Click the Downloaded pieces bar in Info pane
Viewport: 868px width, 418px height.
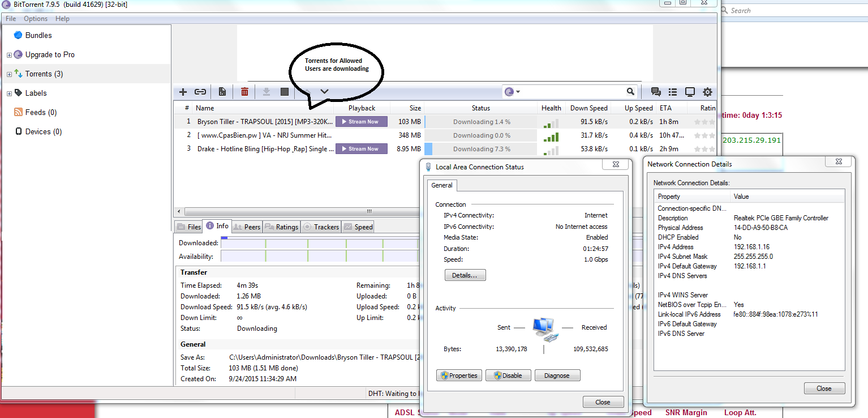(320, 242)
